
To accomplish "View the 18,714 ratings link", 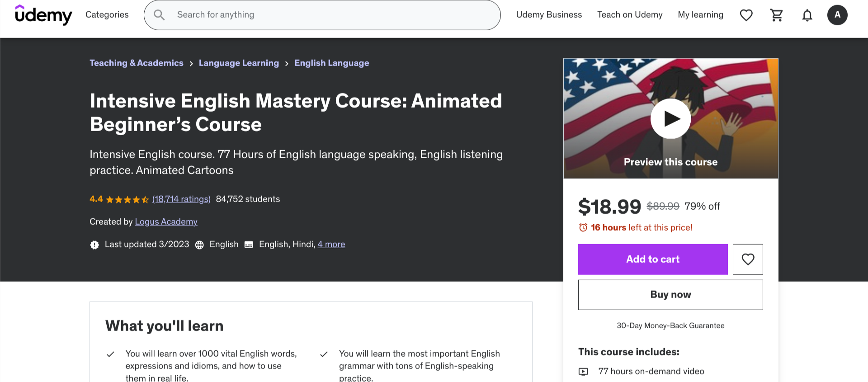I will tap(181, 199).
